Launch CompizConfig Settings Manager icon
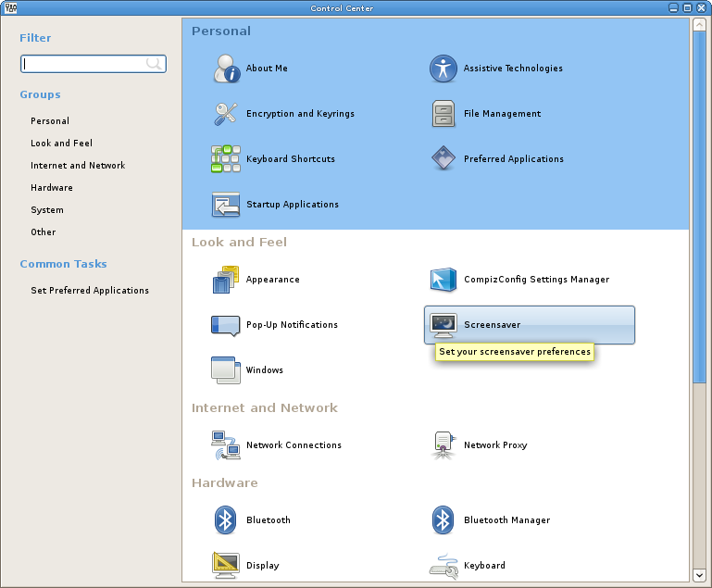The width and height of the screenshot is (712, 588). 443,280
